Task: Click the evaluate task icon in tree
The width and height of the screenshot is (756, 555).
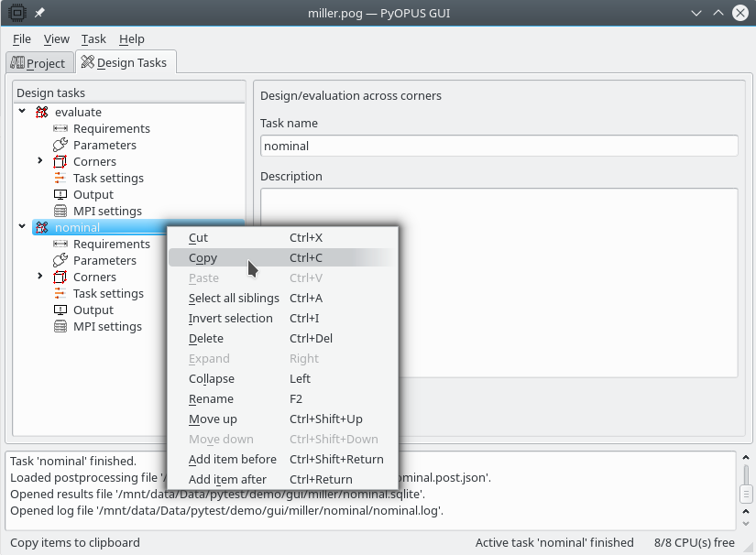Action: [41, 113]
